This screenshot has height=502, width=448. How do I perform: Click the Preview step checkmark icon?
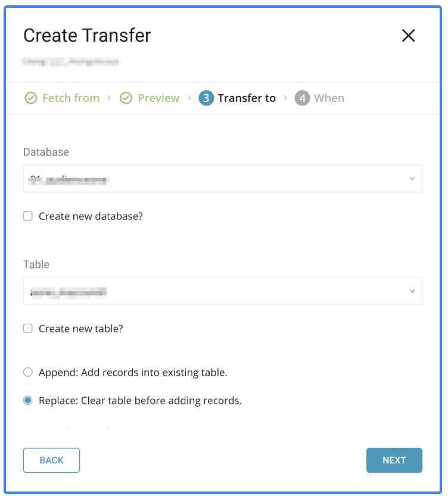(126, 98)
